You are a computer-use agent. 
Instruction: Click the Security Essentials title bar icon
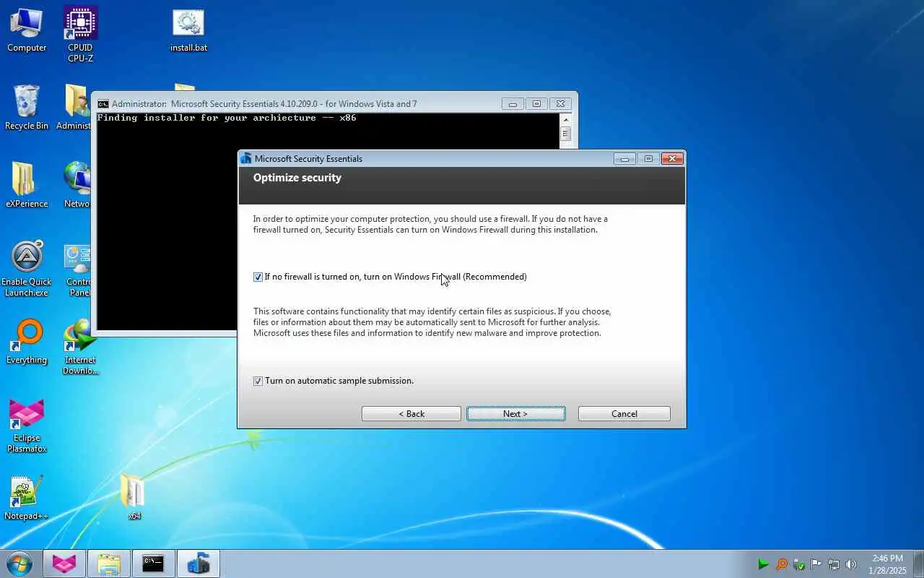tap(246, 159)
